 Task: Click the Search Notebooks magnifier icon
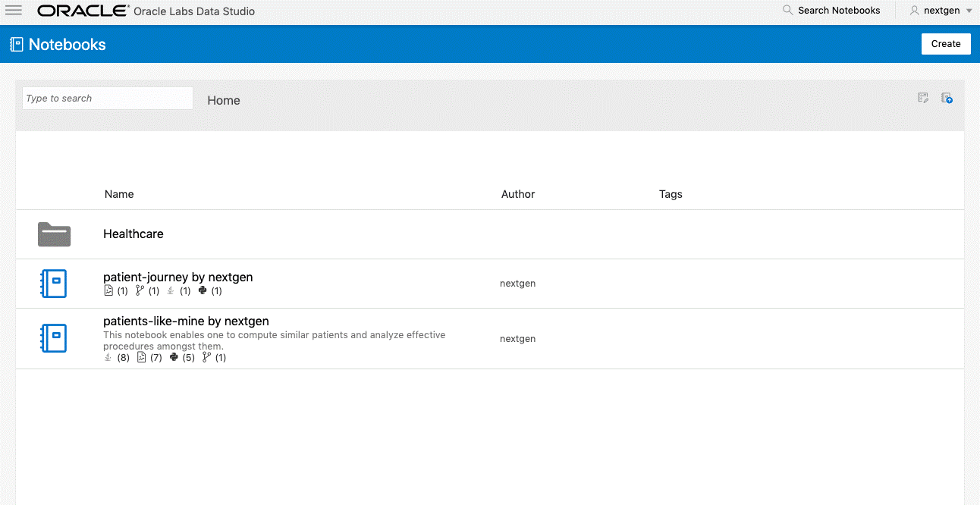(788, 11)
